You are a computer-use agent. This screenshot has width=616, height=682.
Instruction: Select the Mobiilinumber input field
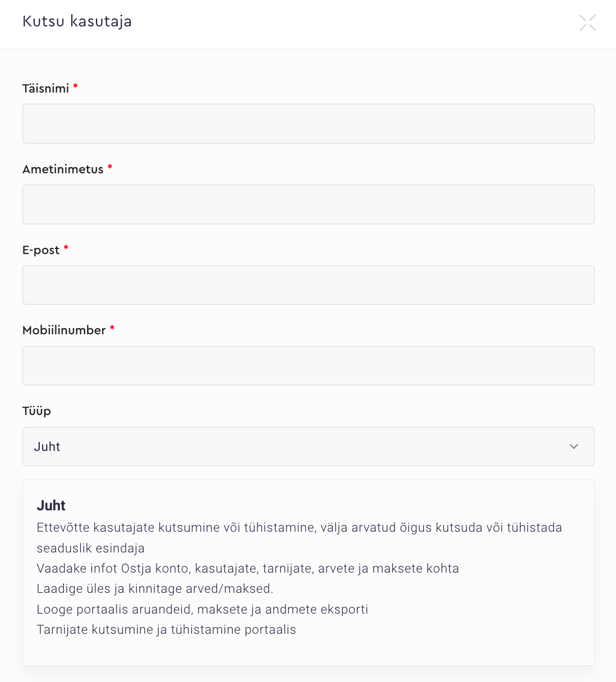pos(308,366)
